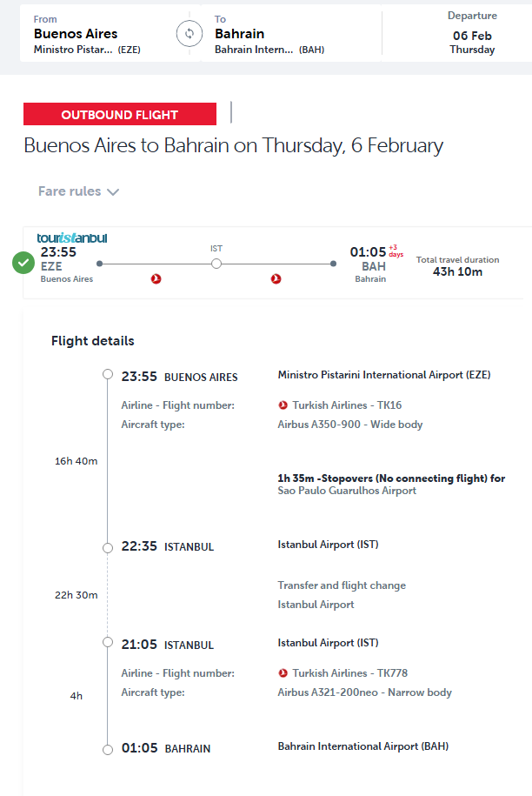Click the 01:05 Bahrain arrival timeline node
532x796 pixels.
tap(108, 749)
